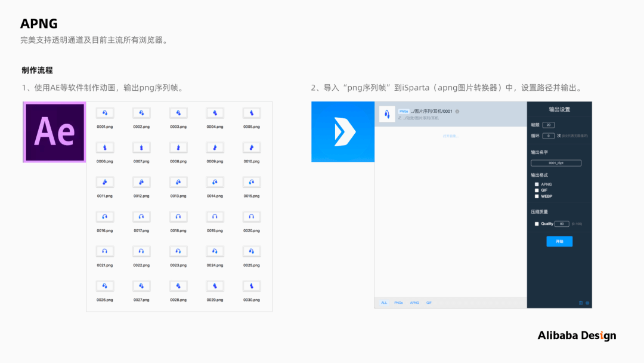Click the blue 开始 start button

click(x=559, y=241)
